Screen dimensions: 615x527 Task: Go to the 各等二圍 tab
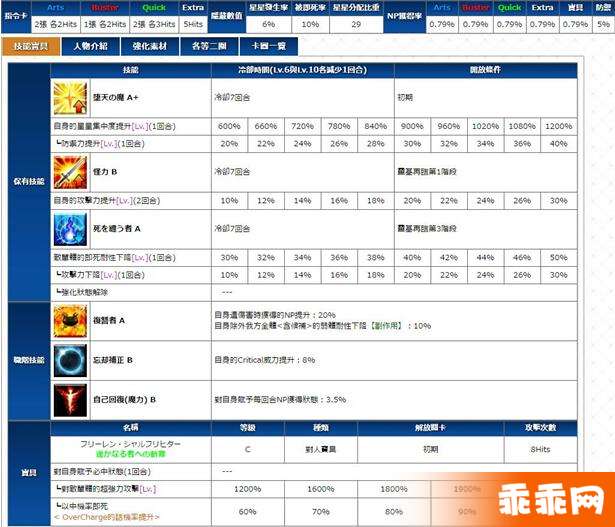click(209, 46)
